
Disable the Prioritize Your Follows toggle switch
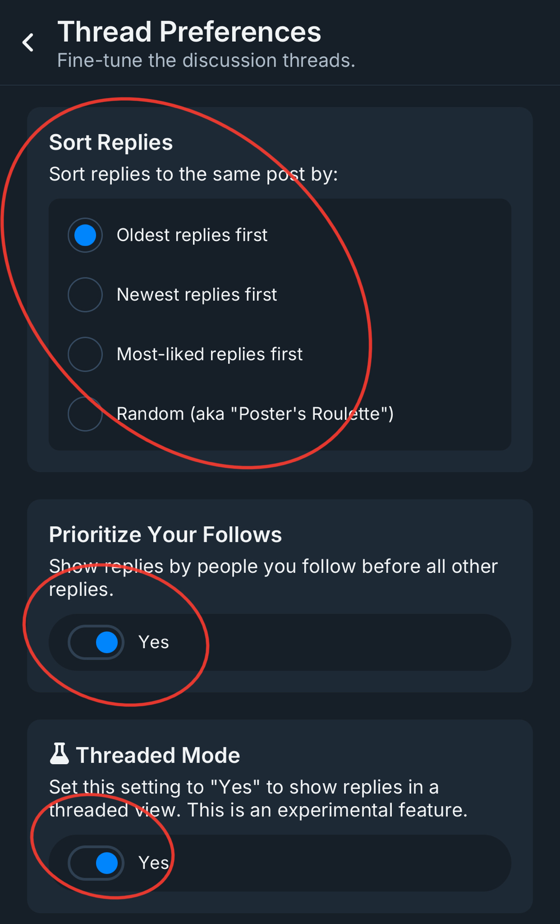(96, 642)
